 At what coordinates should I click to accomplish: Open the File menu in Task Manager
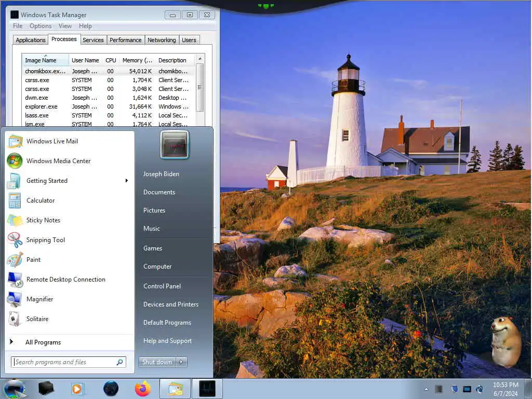(x=17, y=26)
